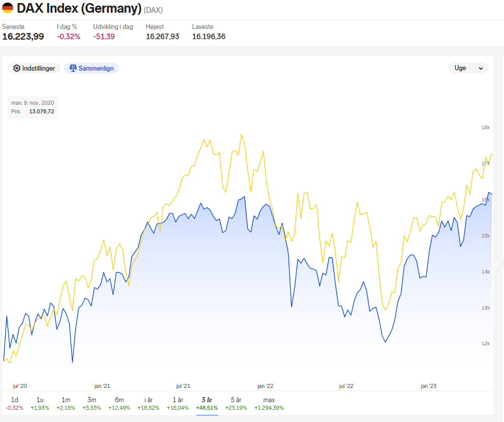Click the 12k y-axis label
Image resolution: width=504 pixels, height=422 pixels.
[485, 344]
